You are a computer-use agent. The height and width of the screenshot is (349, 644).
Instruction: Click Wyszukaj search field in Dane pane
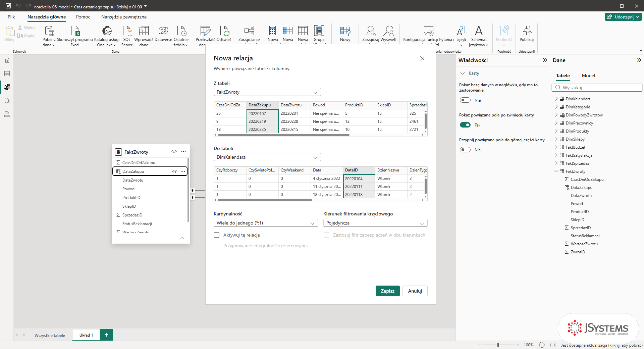597,88
